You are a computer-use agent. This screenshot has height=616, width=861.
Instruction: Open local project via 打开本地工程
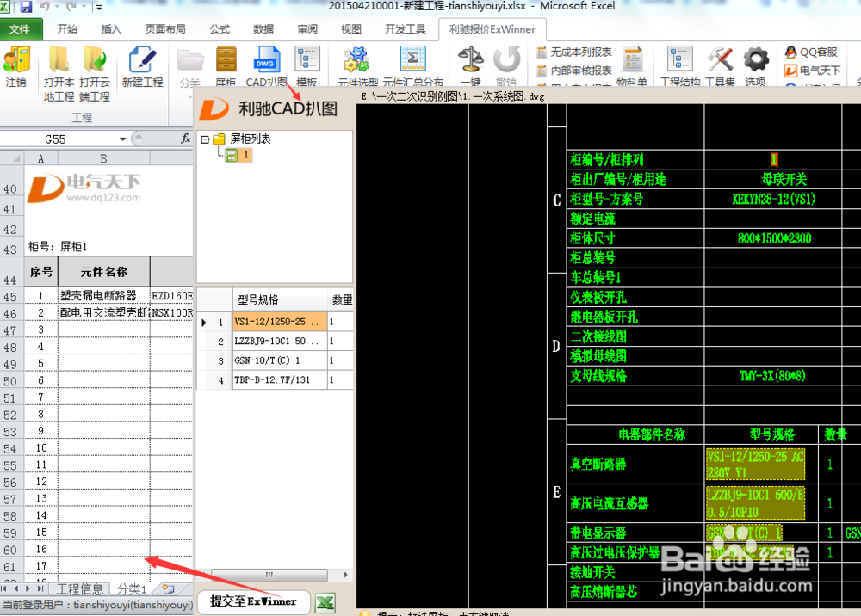point(59,73)
